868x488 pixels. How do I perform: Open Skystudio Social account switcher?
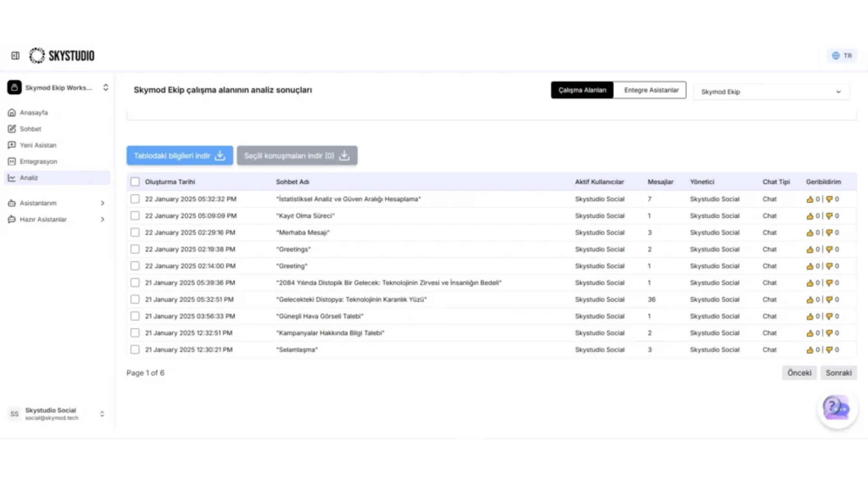tap(57, 413)
